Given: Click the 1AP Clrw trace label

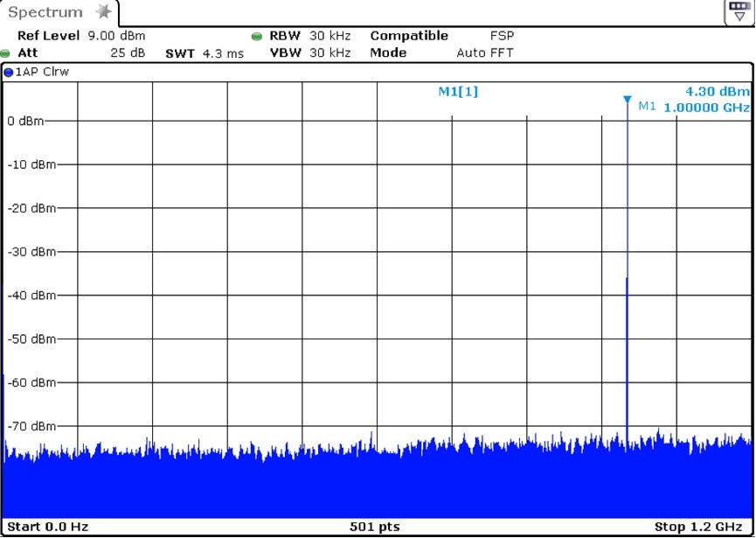Looking at the screenshot, I should 42,72.
